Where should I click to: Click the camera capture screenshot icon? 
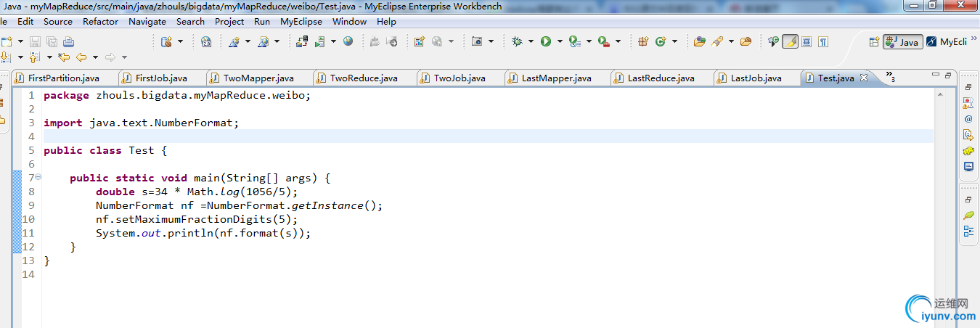(x=477, y=41)
